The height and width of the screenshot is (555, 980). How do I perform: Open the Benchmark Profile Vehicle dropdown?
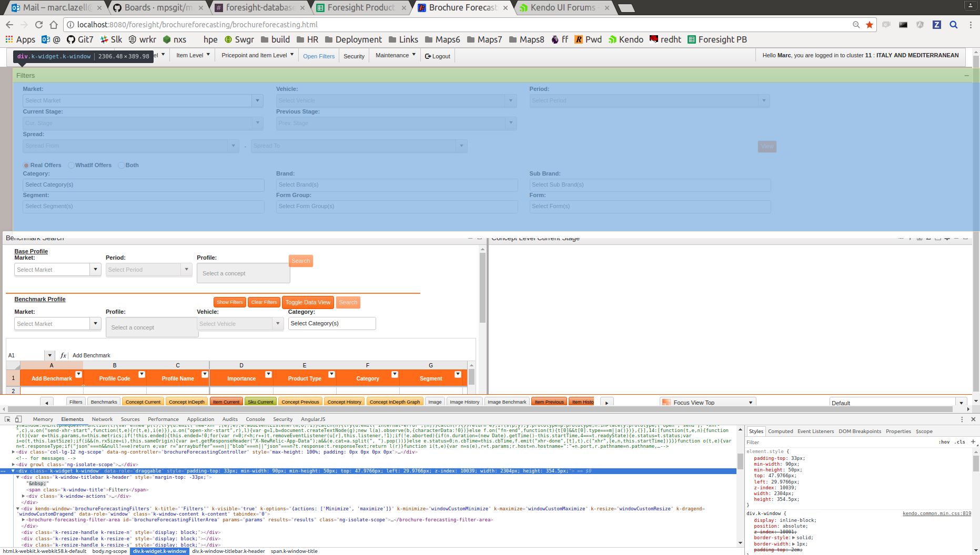coord(278,324)
